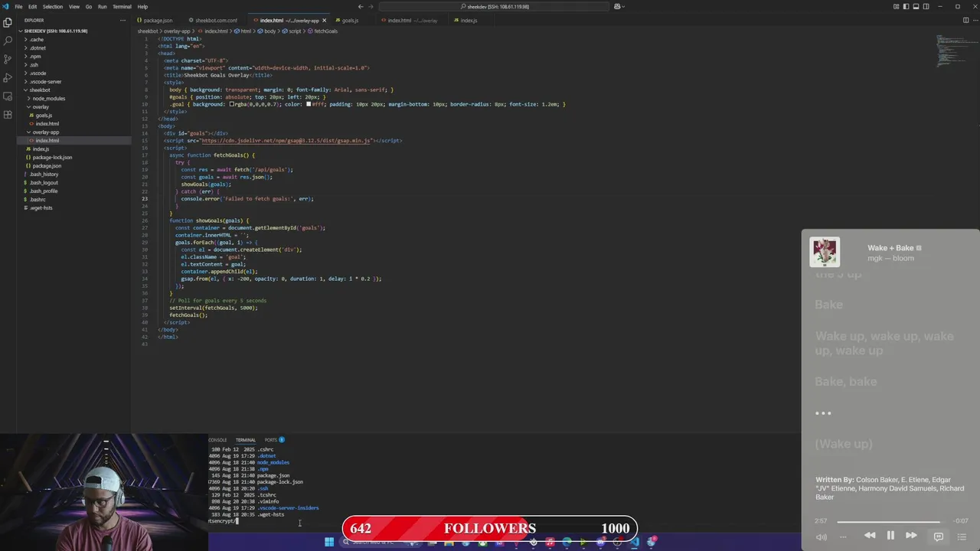Open .bash_history in the explorer

click(44, 174)
